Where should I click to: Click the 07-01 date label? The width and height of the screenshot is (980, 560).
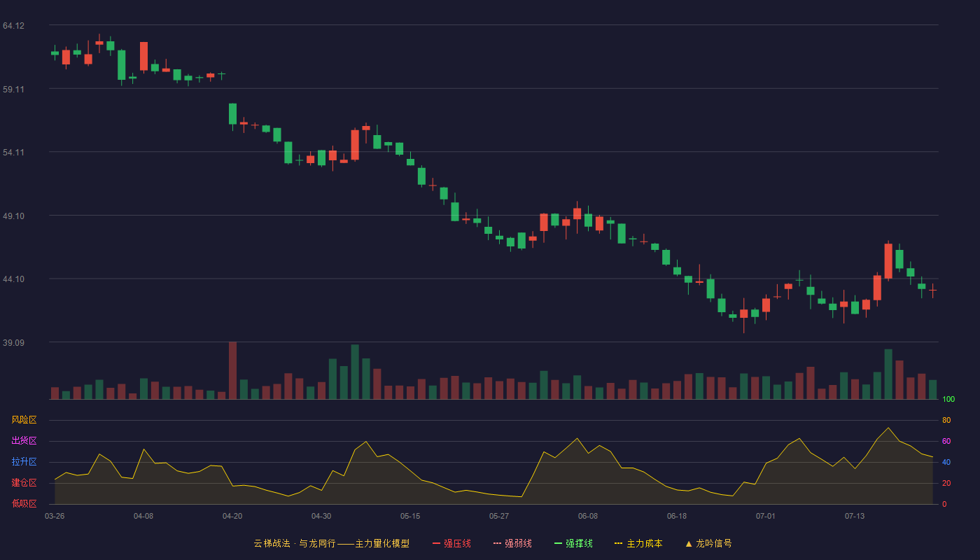(766, 516)
